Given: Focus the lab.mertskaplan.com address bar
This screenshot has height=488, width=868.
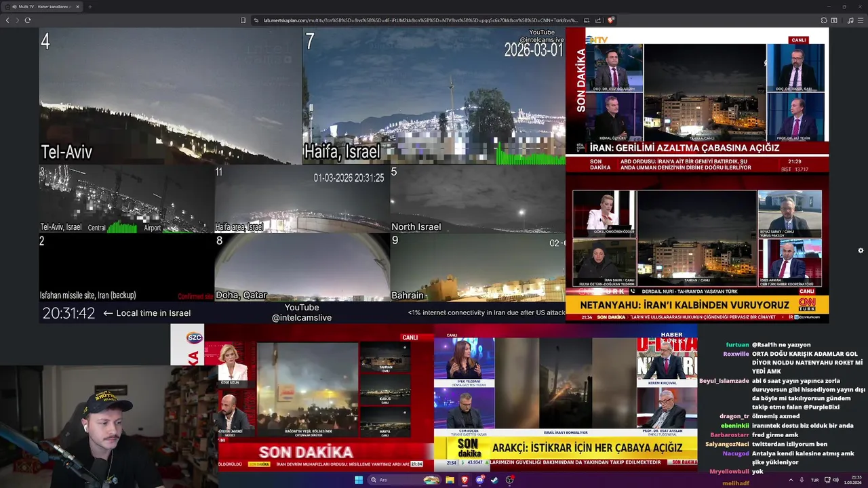Looking at the screenshot, I should [420, 20].
